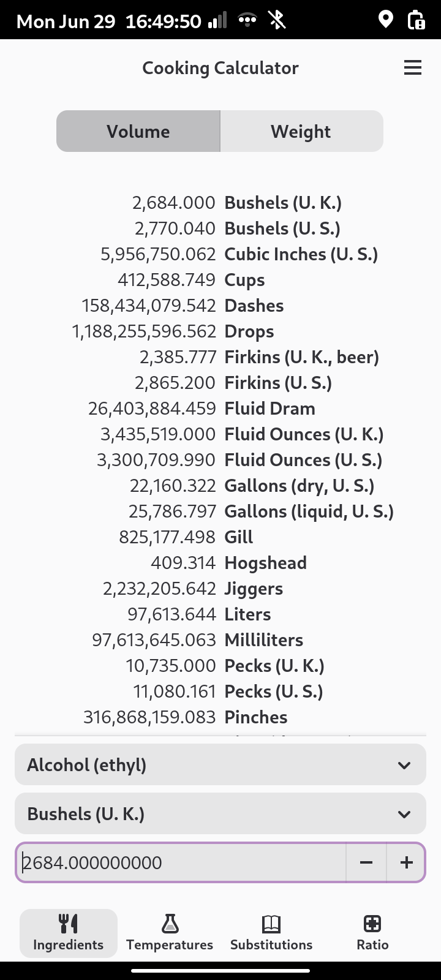
Task: Select the Cups result row
Action: click(221, 280)
